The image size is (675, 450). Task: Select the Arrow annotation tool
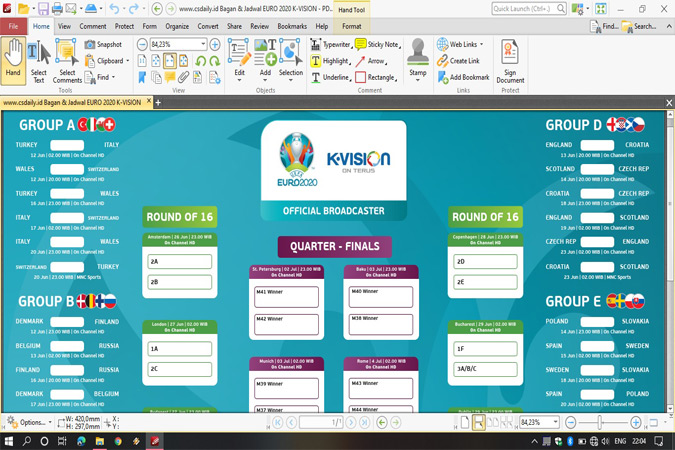371,61
